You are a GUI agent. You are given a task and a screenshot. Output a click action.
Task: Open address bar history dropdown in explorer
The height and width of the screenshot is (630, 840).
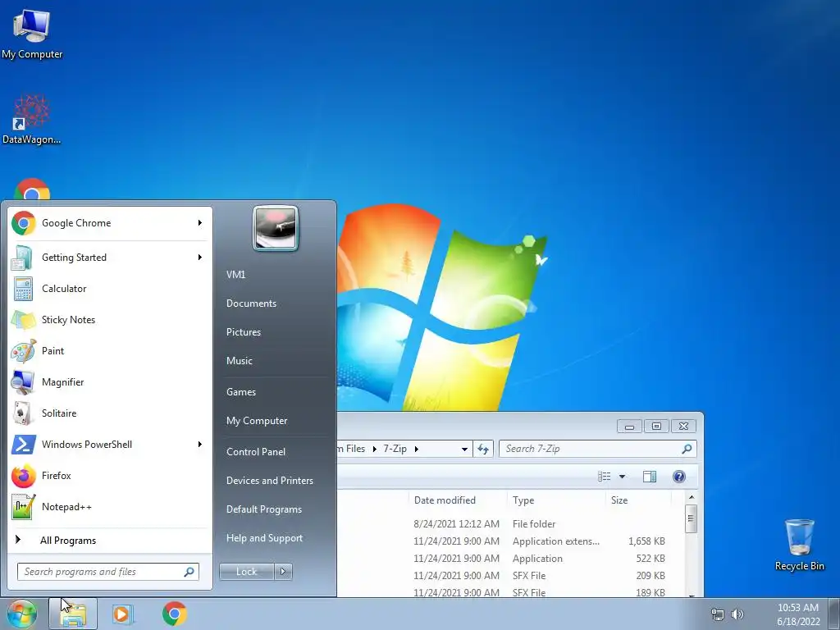coord(464,449)
